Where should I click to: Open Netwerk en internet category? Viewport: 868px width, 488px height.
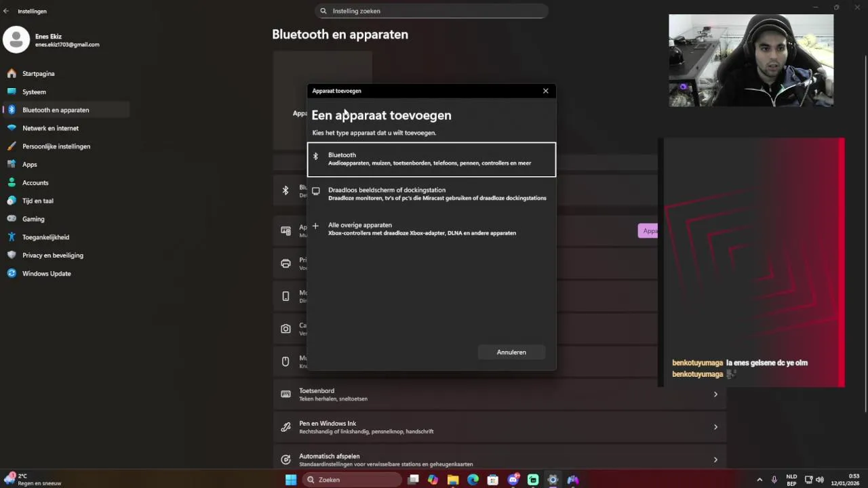[x=66, y=128]
